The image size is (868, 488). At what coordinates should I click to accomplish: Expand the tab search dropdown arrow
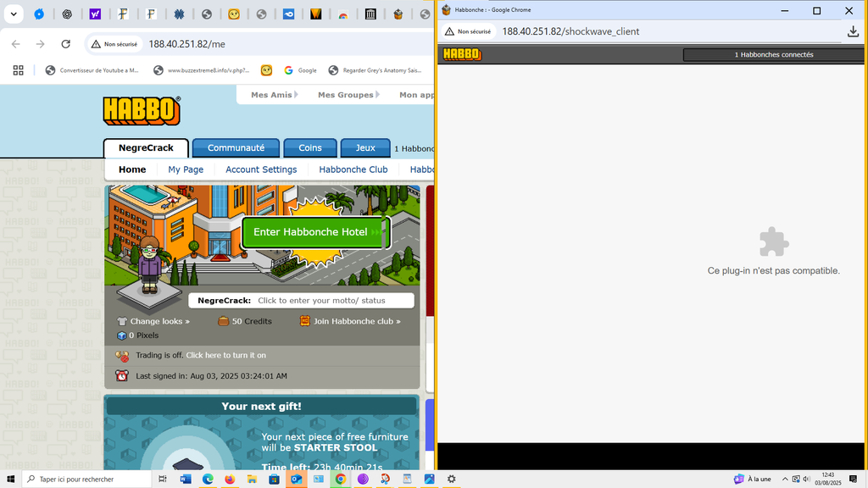[x=14, y=14]
